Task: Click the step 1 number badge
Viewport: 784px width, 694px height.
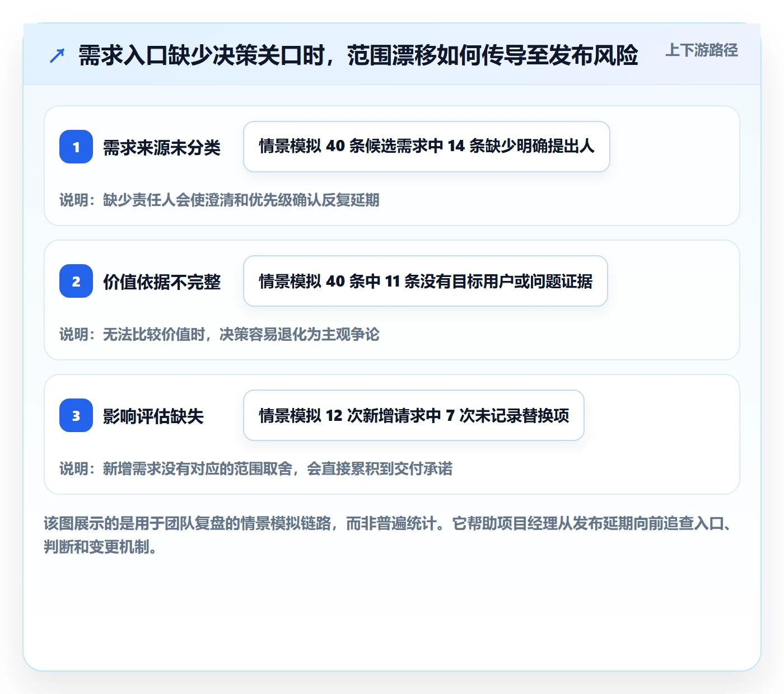Action: pos(76,147)
